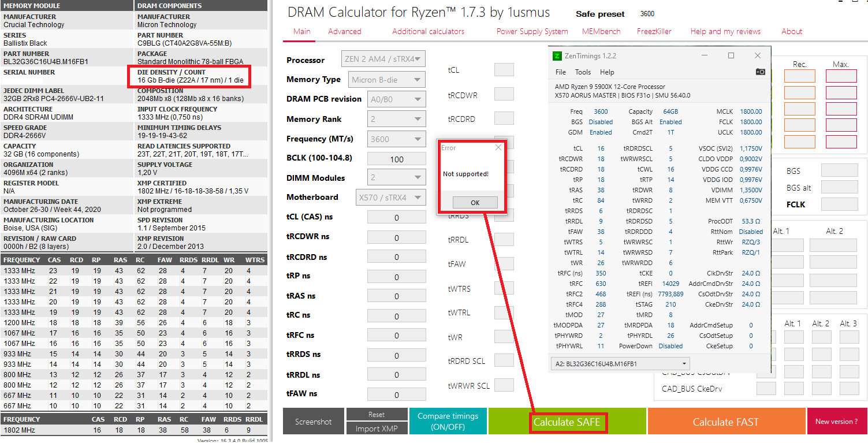Click the New version ? button
The image size is (868, 443).
(837, 422)
